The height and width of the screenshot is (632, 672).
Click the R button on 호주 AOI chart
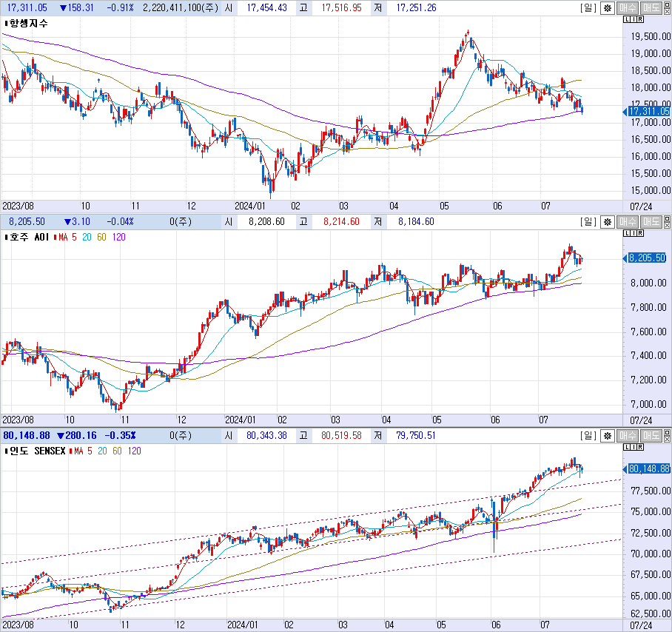(x=640, y=233)
